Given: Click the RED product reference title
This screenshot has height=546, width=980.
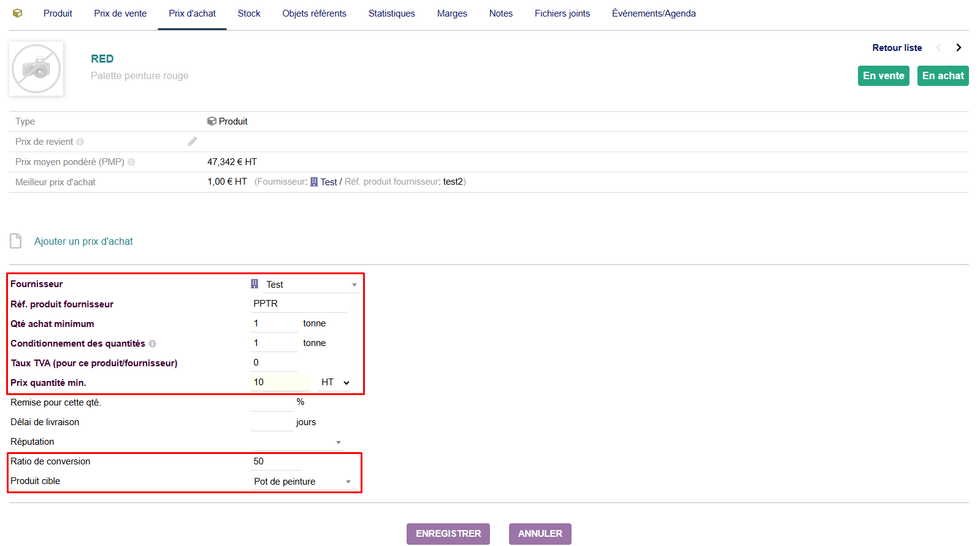Looking at the screenshot, I should [x=102, y=59].
